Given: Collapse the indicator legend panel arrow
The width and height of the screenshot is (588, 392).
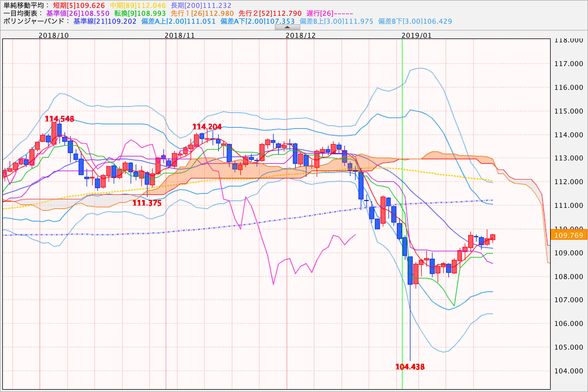Looking at the screenshot, I should (287, 27).
